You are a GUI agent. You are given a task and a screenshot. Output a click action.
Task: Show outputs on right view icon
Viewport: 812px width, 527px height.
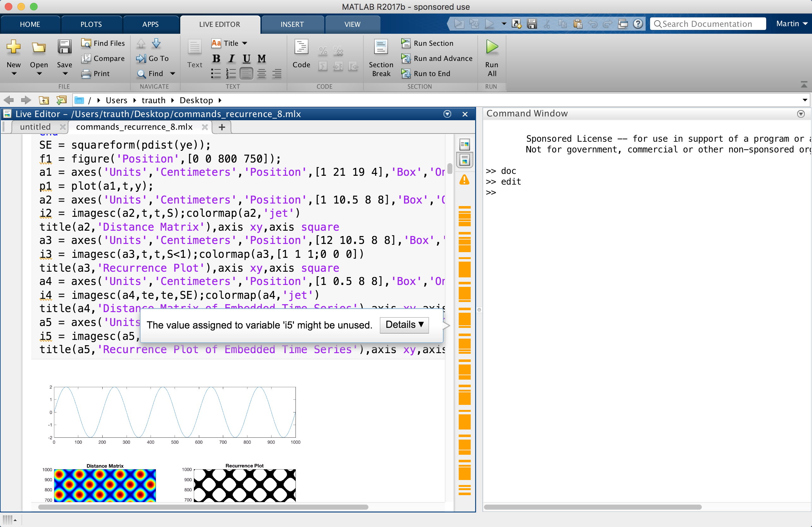coord(464,145)
